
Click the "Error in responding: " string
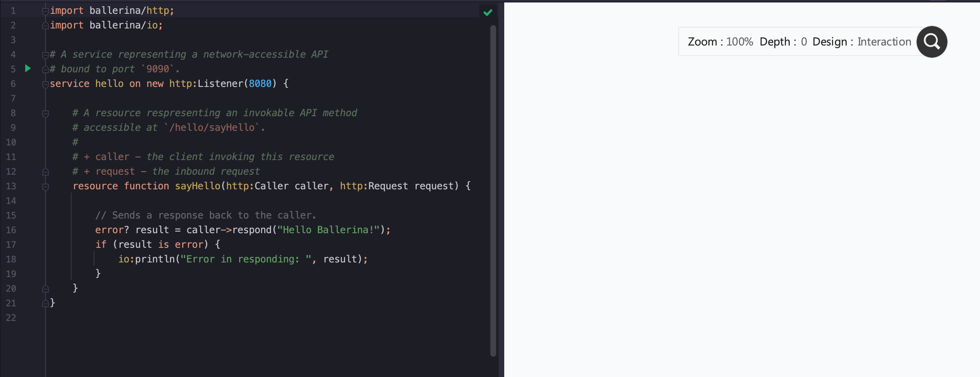pyautogui.click(x=246, y=259)
